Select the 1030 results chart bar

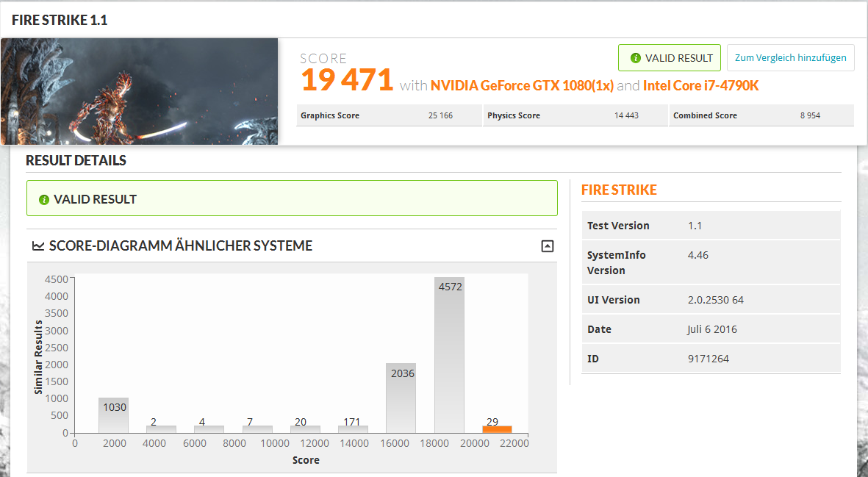tap(113, 415)
